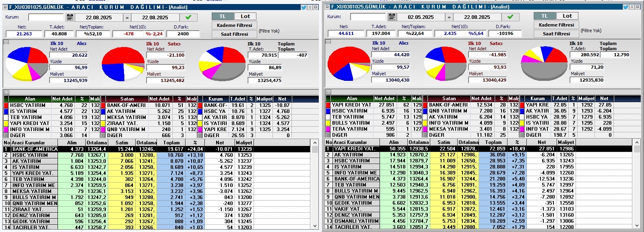Sort by Alan header in left window
The width and height of the screenshot is (644, 232).
point(30,99)
